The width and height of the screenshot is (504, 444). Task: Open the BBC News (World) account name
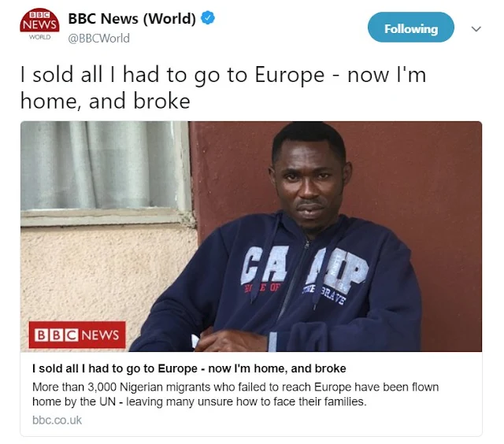(x=132, y=19)
